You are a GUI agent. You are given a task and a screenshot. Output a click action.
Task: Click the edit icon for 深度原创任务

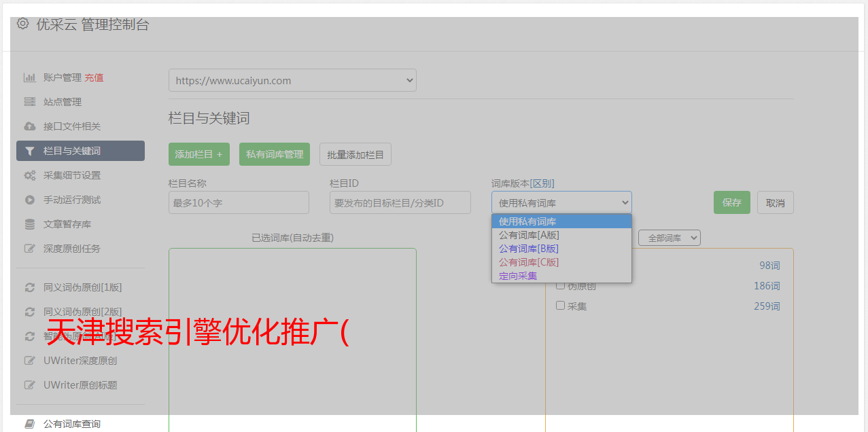29,249
